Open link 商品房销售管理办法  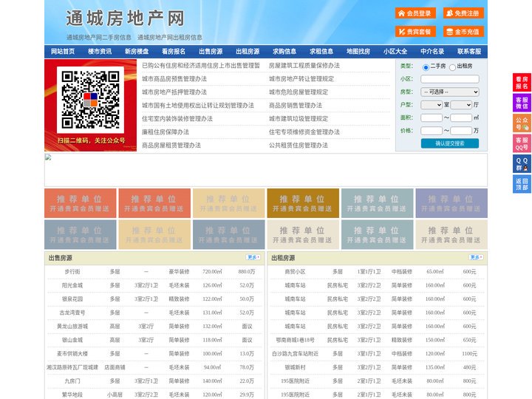296,105
